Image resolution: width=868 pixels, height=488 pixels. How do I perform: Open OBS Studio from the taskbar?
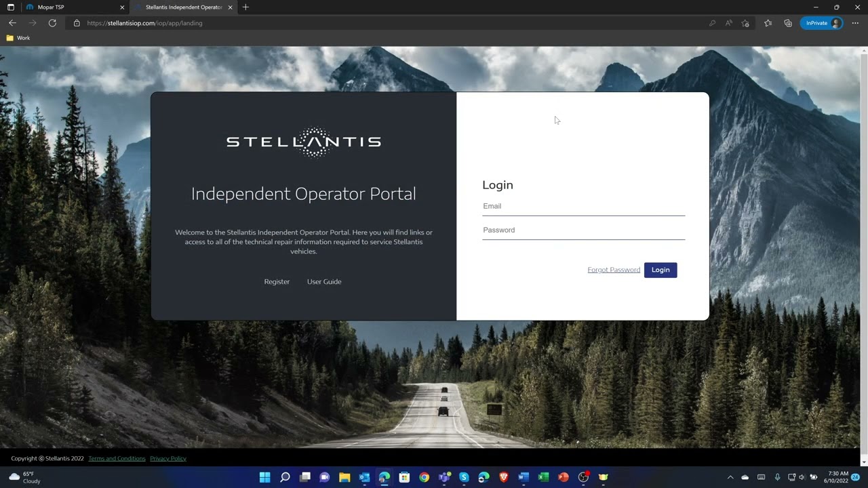(583, 477)
